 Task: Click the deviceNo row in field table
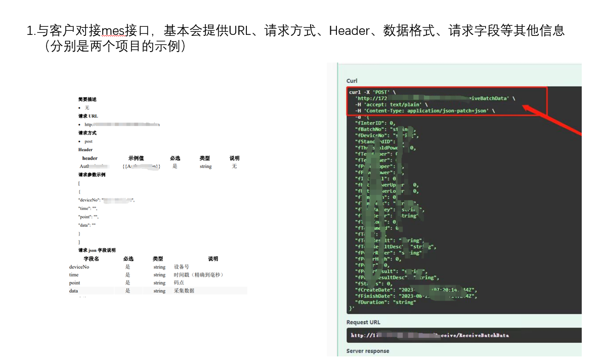[79, 267]
